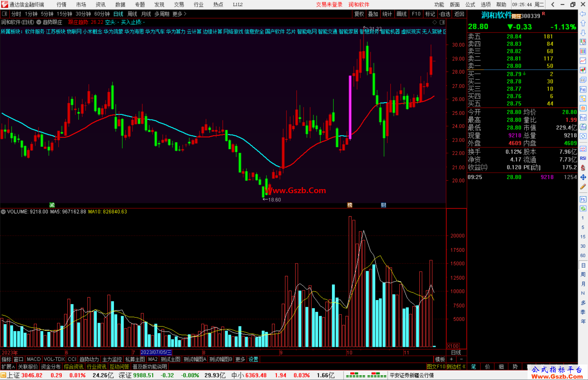Click the 复权 button

click(359, 14)
